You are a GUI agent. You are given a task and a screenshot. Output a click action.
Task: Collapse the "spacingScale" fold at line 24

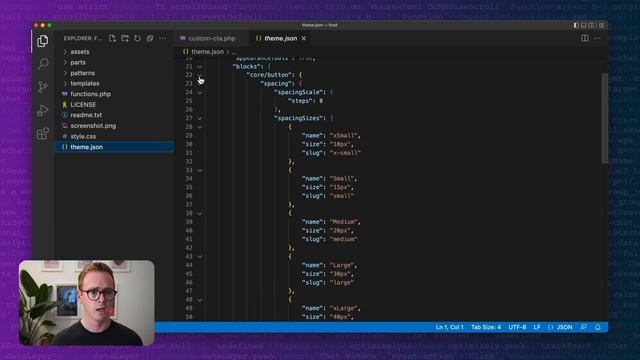pos(200,93)
